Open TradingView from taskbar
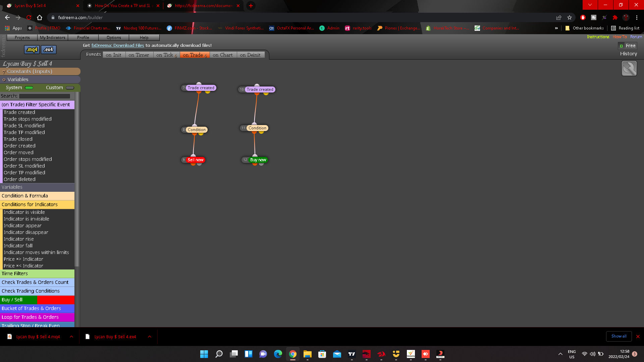 [x=352, y=354]
